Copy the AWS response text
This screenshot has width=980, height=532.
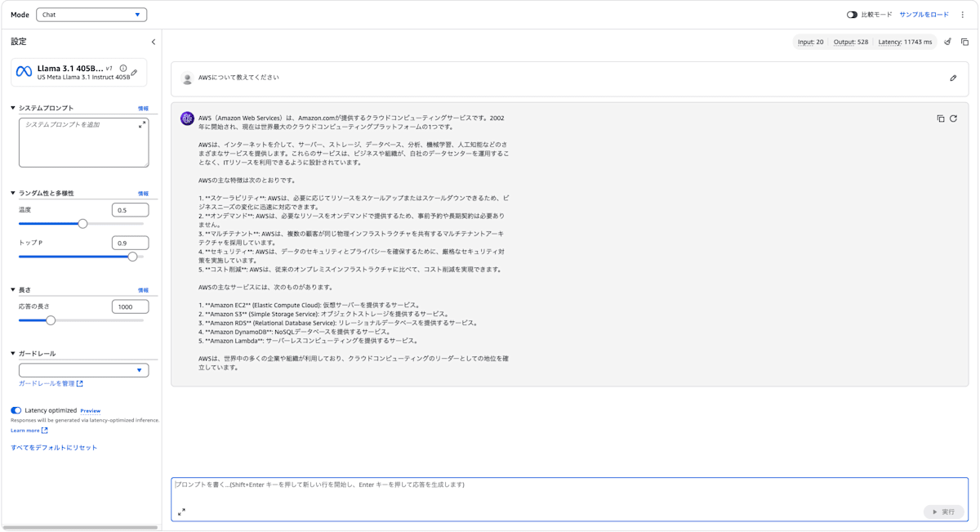pos(941,118)
